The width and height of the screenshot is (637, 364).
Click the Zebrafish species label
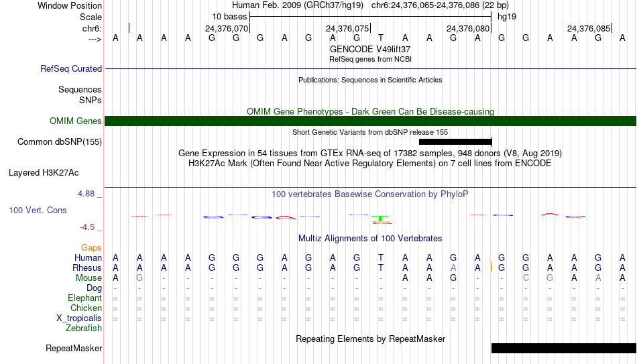point(84,328)
